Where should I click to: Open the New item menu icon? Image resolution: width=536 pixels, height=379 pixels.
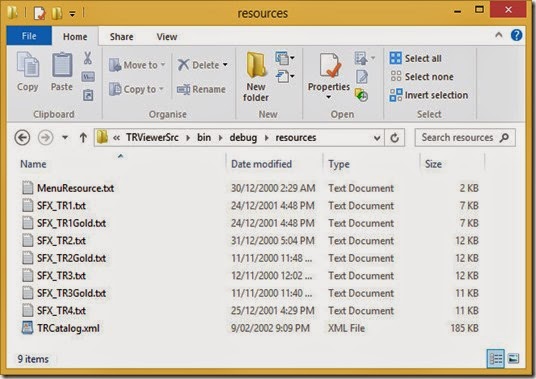tap(285, 58)
